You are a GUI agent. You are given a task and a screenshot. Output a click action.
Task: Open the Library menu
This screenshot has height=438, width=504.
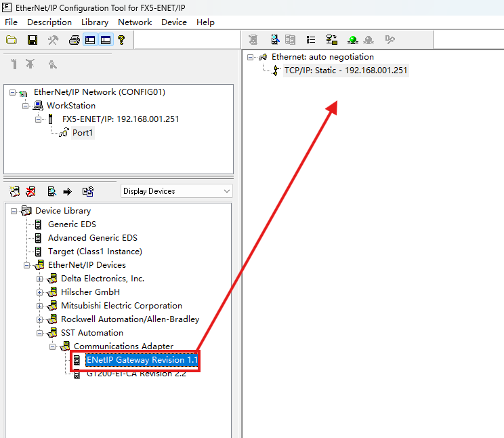pos(95,22)
